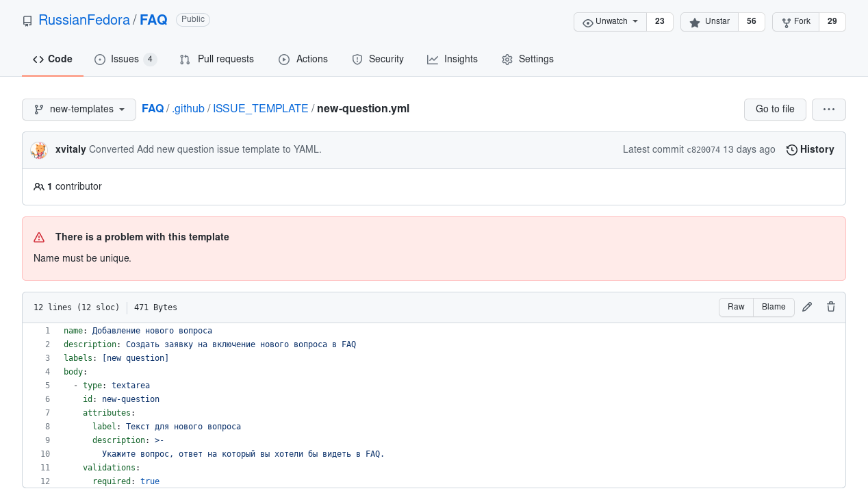Click the Unstar star icon
This screenshot has width=868, height=504.
pyautogui.click(x=695, y=23)
